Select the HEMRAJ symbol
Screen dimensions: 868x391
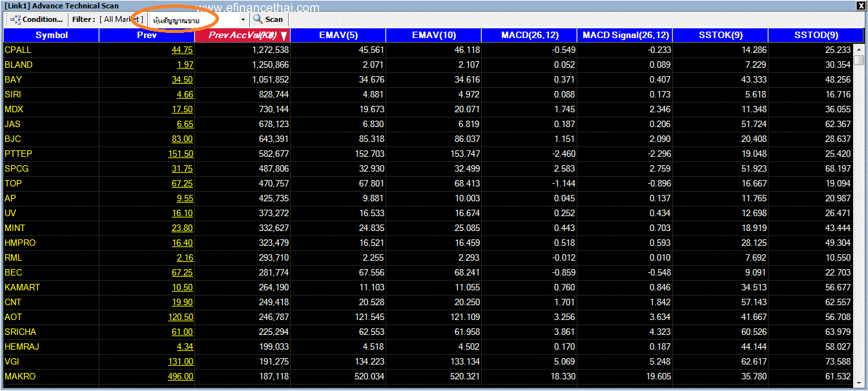pyautogui.click(x=22, y=346)
